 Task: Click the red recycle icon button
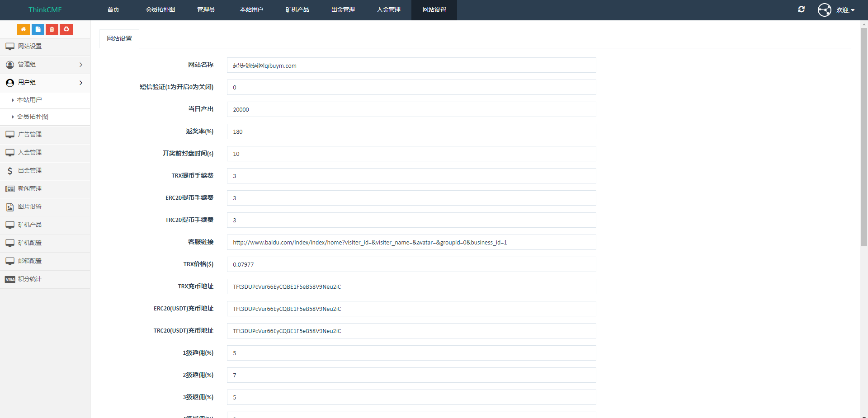tap(66, 29)
